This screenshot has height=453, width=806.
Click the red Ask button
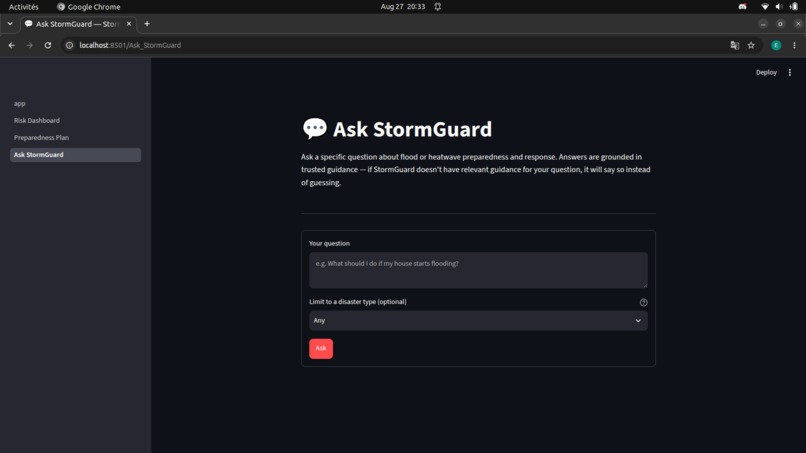click(x=321, y=349)
